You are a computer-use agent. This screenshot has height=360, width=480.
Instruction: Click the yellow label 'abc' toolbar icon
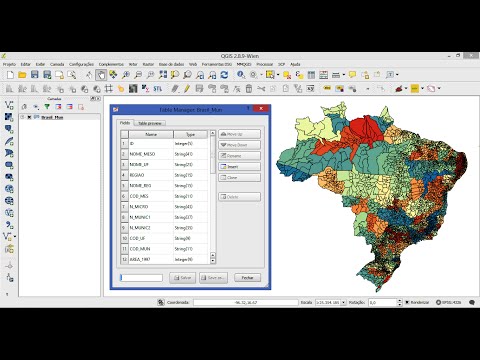coord(327,88)
